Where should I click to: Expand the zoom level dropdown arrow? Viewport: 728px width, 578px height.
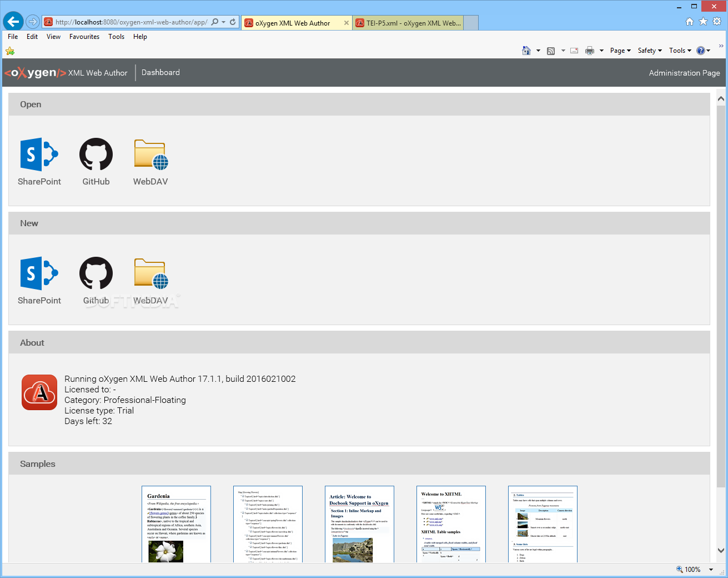(711, 570)
